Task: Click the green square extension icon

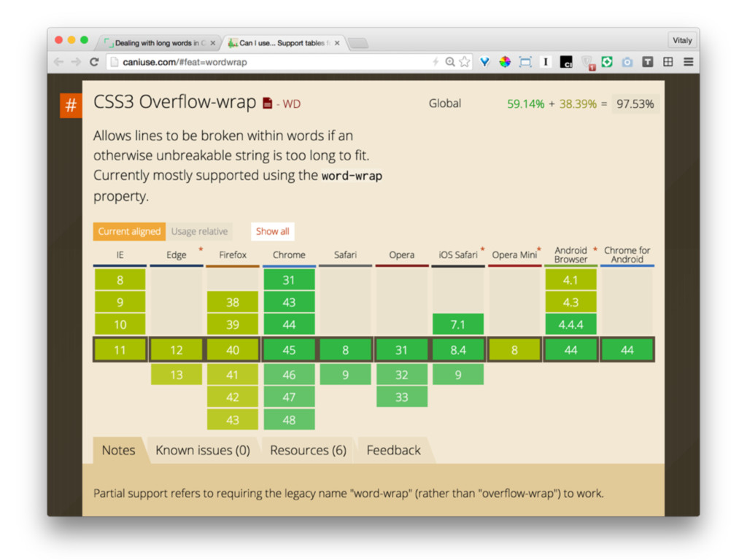Action: (607, 62)
